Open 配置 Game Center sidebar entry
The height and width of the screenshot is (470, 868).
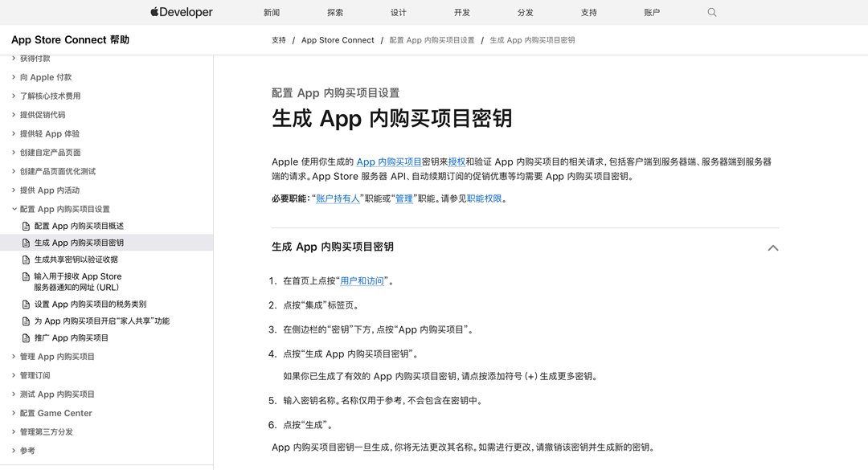click(x=56, y=413)
